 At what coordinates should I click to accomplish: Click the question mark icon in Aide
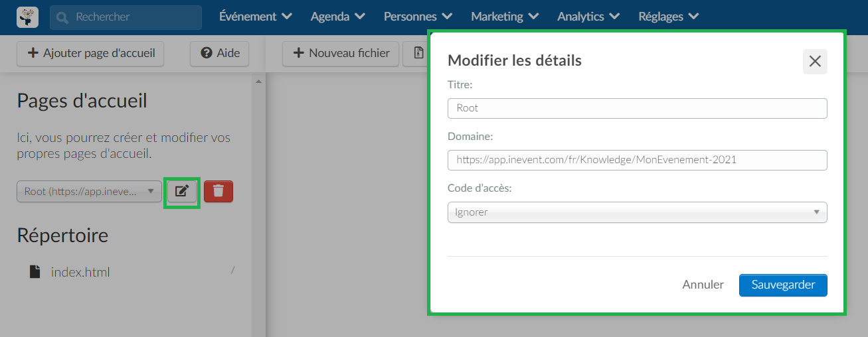(x=207, y=53)
